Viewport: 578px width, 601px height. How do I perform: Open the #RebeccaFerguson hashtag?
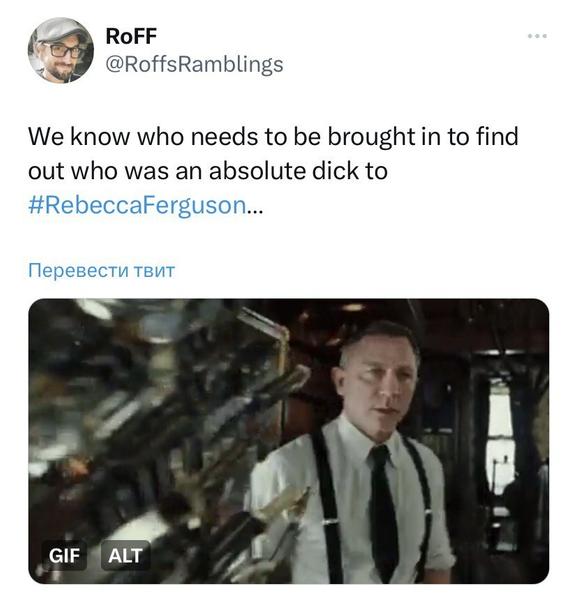[137, 205]
